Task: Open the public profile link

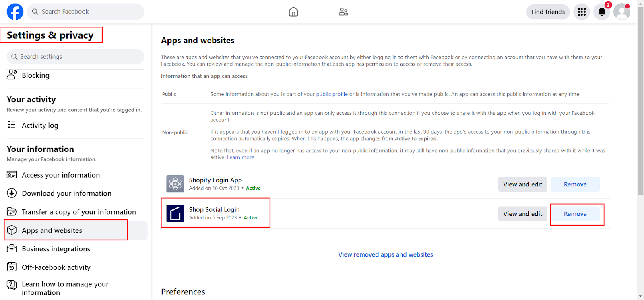Action: [x=332, y=94]
